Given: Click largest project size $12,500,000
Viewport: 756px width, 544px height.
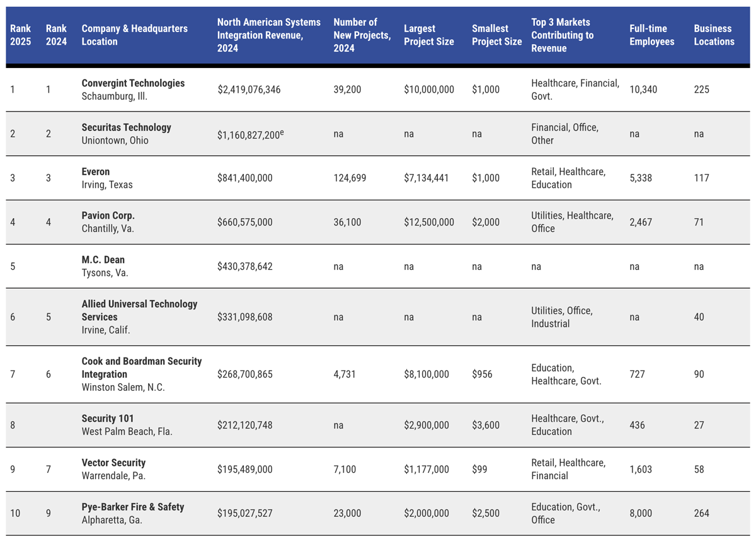Looking at the screenshot, I should pyautogui.click(x=429, y=223).
